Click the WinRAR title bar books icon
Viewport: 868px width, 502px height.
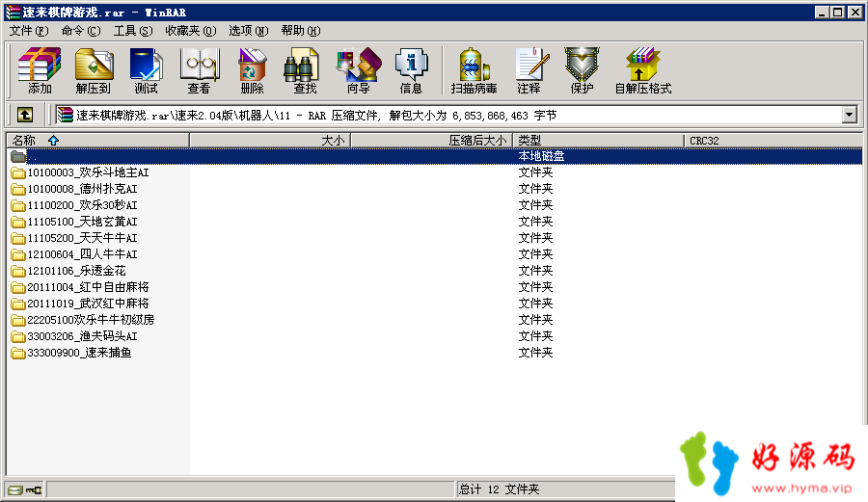point(13,13)
